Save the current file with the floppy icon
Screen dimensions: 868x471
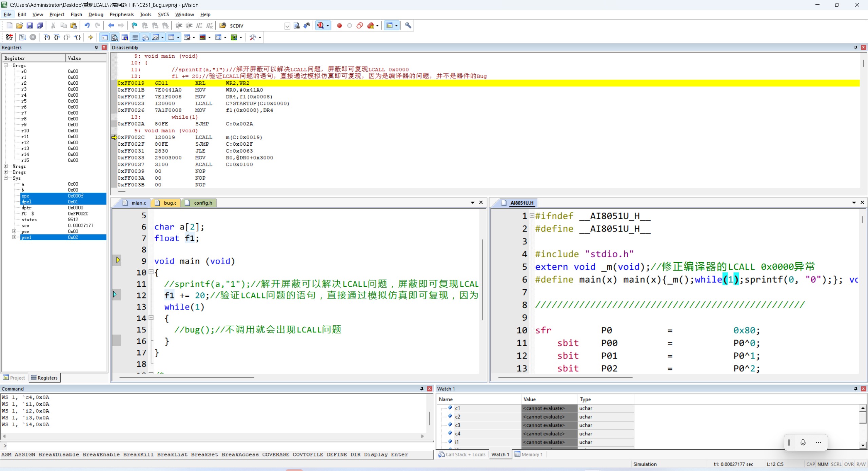[x=29, y=25]
